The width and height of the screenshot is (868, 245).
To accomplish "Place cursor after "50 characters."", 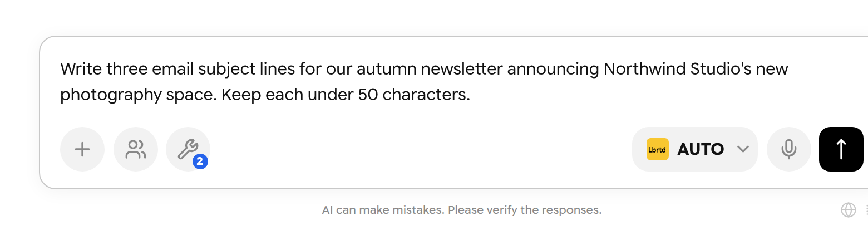I will (471, 95).
